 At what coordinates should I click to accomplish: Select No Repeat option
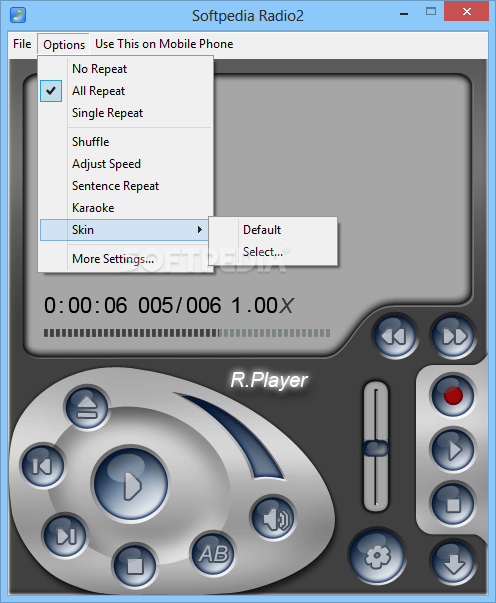126,69
